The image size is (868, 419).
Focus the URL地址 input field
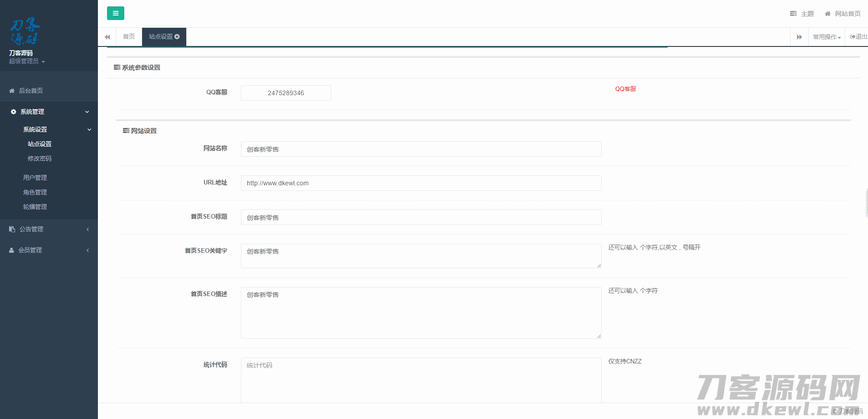pyautogui.click(x=421, y=183)
